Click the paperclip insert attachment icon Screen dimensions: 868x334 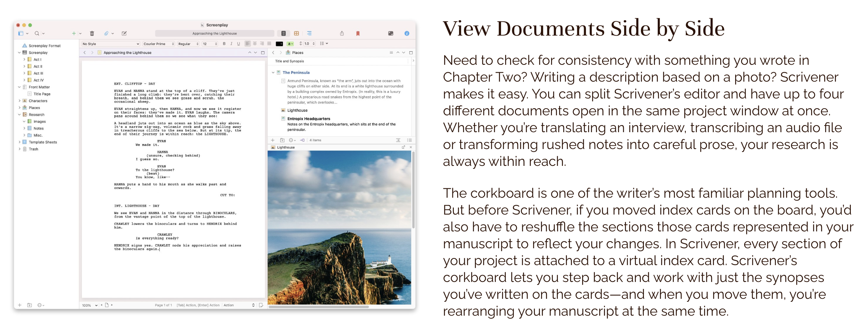pos(106,33)
